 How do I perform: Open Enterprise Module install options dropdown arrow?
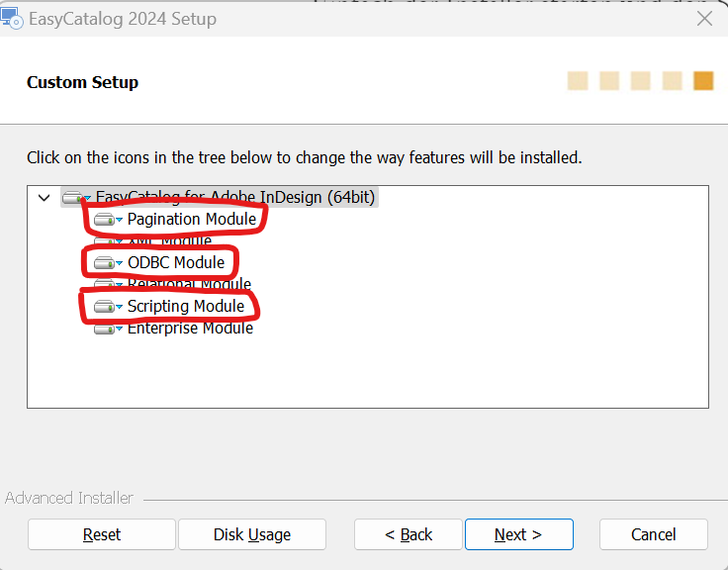[120, 329]
